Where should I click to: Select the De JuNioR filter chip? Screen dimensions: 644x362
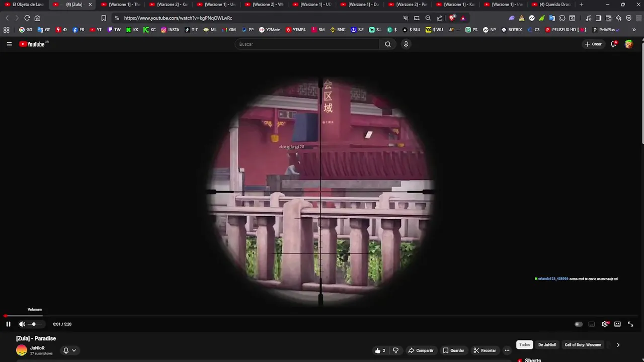[547, 345]
